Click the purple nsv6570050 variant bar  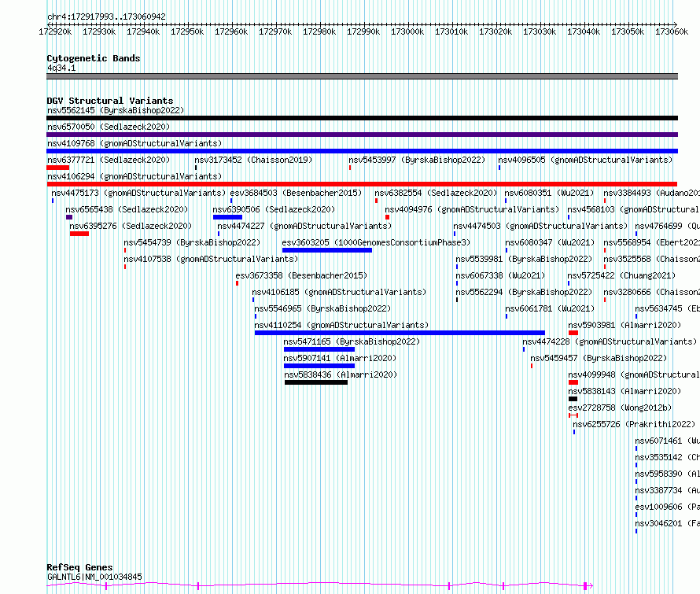point(362,135)
